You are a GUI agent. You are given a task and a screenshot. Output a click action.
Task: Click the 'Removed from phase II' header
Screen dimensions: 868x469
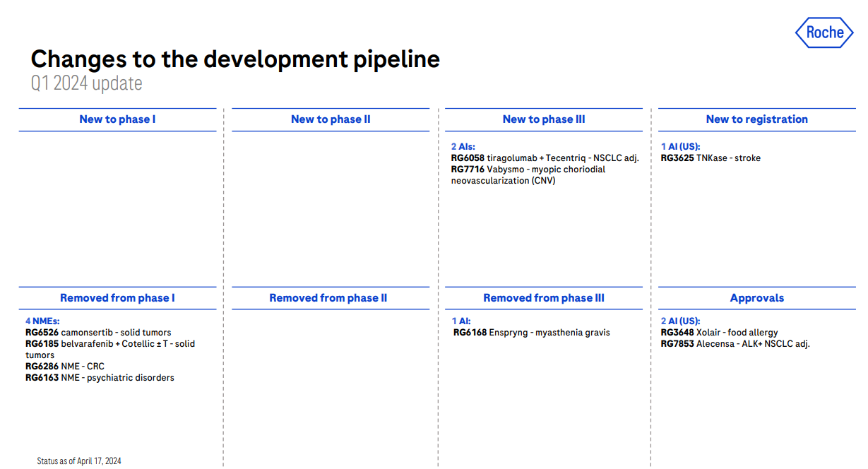pos(328,298)
